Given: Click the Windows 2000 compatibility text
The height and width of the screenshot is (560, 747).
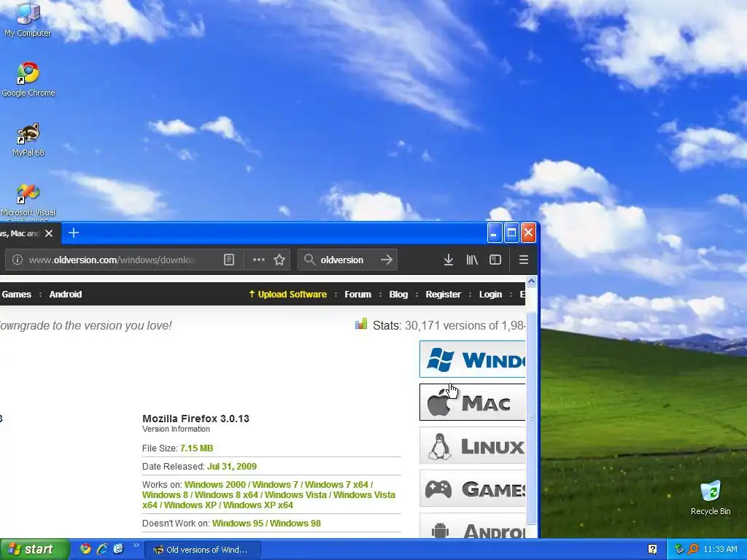Looking at the screenshot, I should tap(215, 485).
